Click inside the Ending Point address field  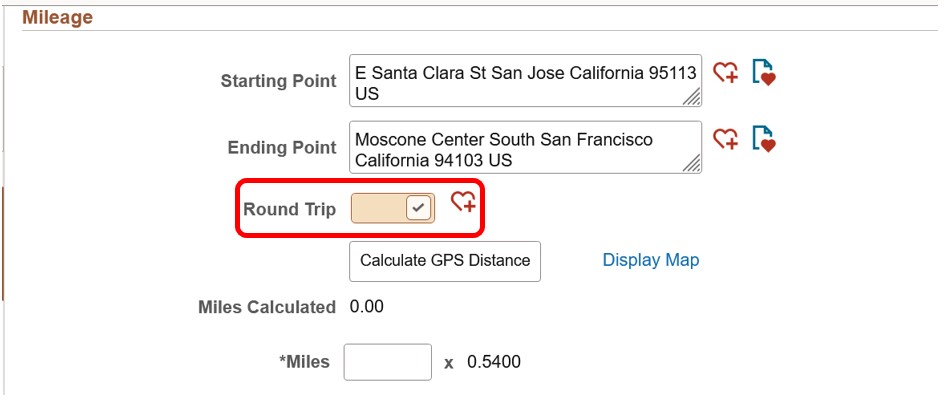click(x=520, y=149)
